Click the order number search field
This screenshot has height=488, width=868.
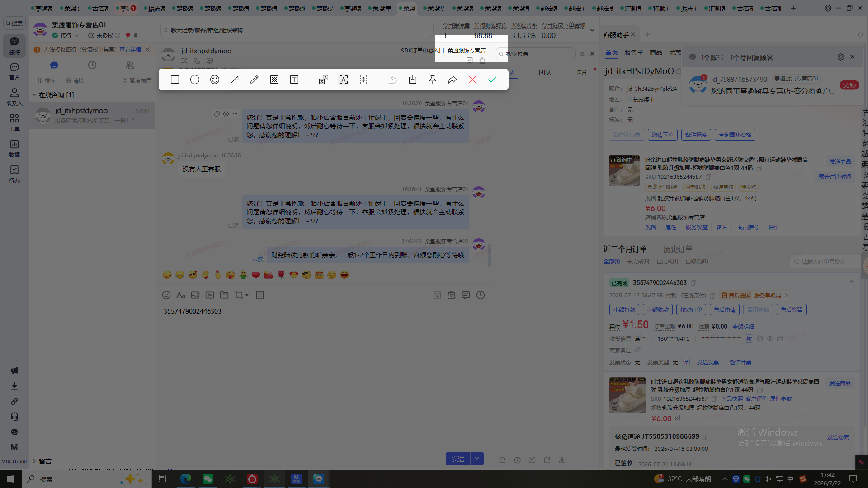coord(826,262)
